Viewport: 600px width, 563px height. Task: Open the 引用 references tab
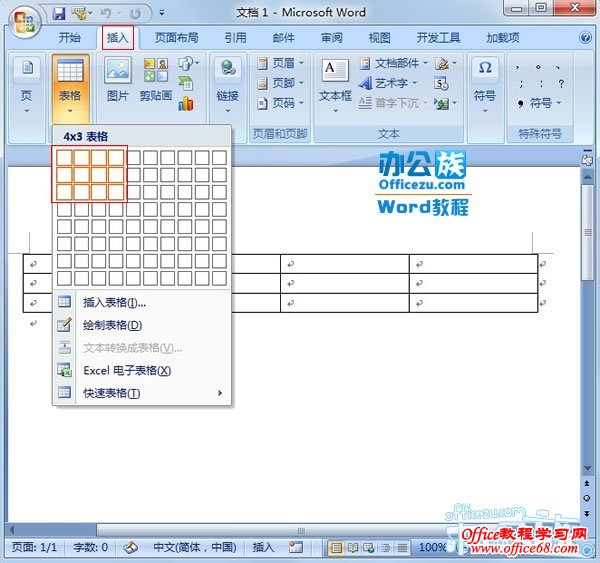(235, 38)
